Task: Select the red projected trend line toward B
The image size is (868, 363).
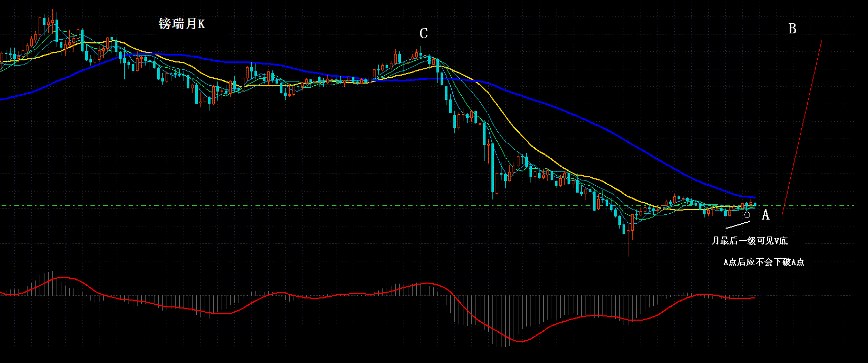Action: click(x=802, y=128)
